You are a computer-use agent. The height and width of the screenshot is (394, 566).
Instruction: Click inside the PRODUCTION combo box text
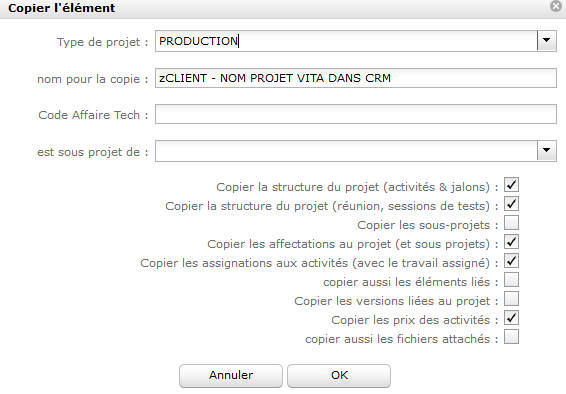pyautogui.click(x=346, y=41)
